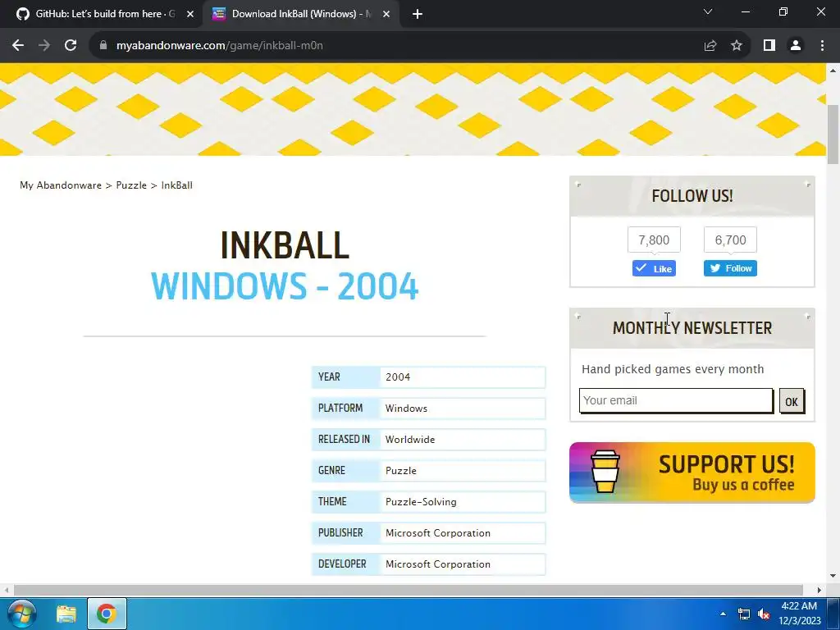The width and height of the screenshot is (840, 630).
Task: Click the horizontal scrollbar thumb
Action: tap(409, 590)
